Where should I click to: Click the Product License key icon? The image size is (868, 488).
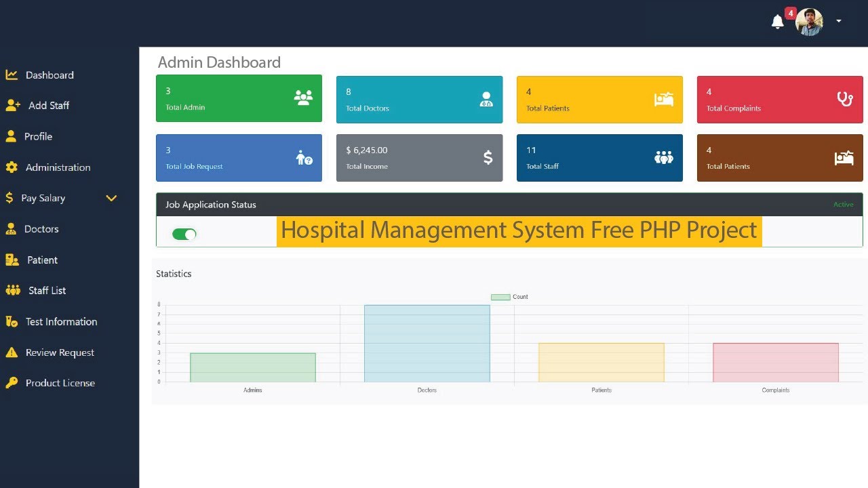tap(12, 383)
